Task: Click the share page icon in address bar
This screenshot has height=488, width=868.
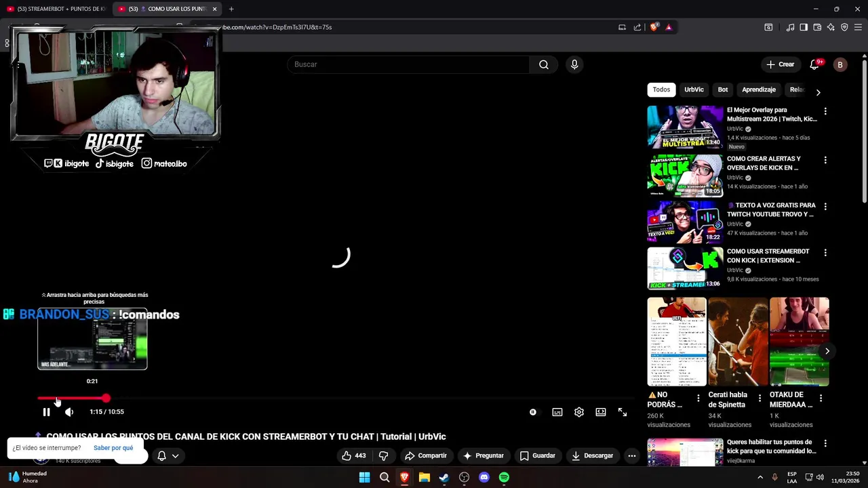Action: 637,27
